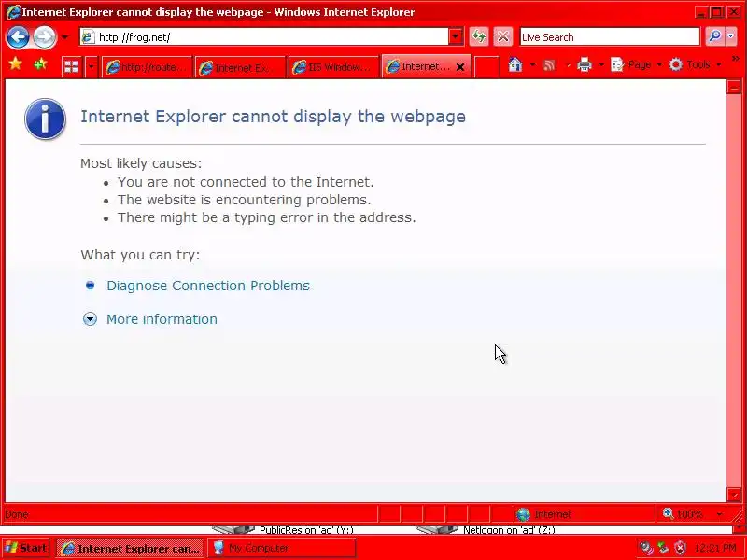This screenshot has width=747, height=560.
Task: Open the feeds dropdown arrow
Action: pos(568,64)
